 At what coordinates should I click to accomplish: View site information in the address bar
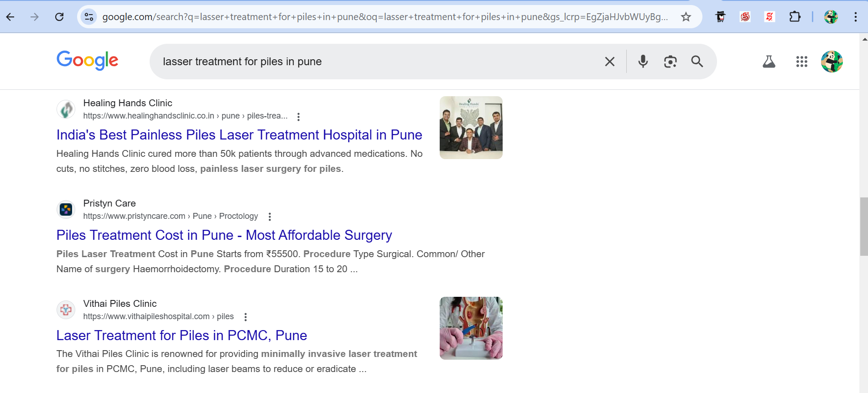click(x=89, y=17)
